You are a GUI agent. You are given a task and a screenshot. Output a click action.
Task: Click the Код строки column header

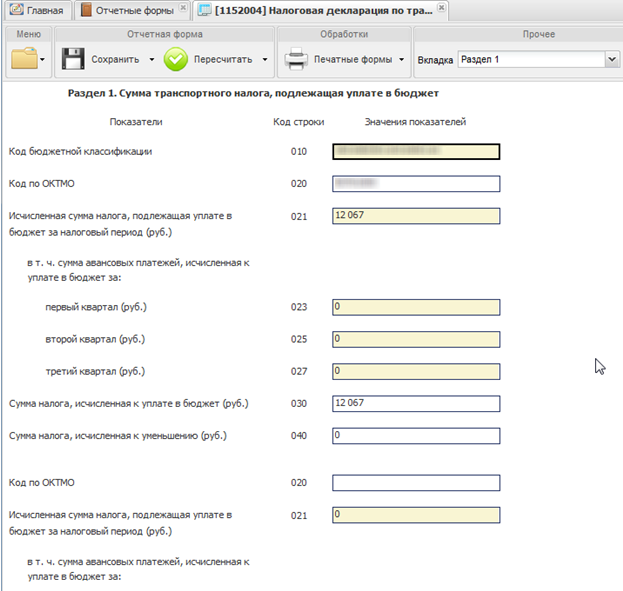pyautogui.click(x=298, y=122)
